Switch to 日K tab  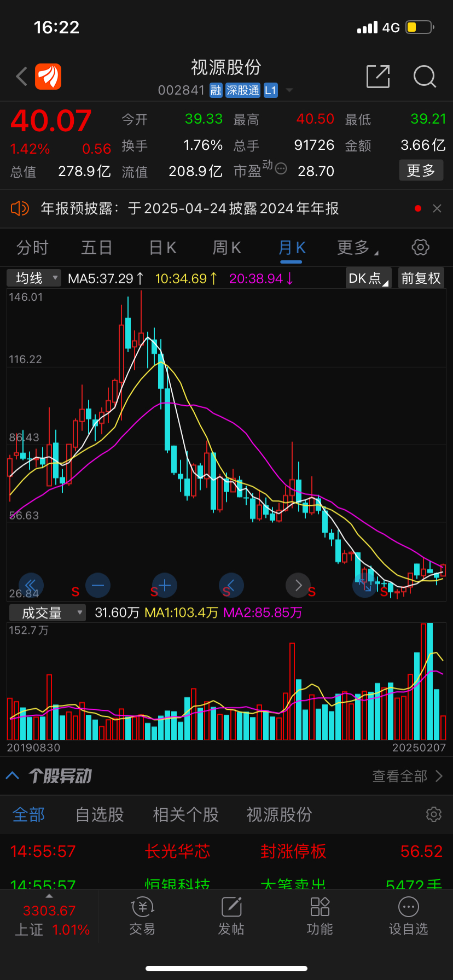[162, 248]
